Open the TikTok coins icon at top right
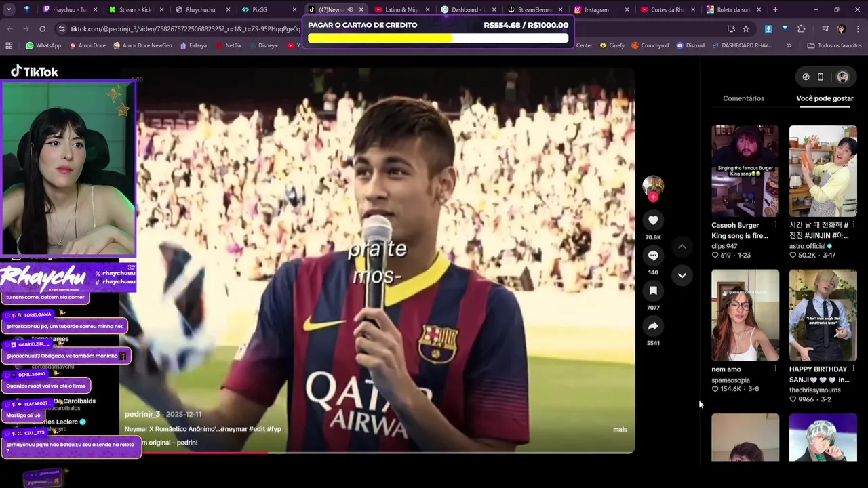Image resolution: width=868 pixels, height=488 pixels. [x=806, y=77]
